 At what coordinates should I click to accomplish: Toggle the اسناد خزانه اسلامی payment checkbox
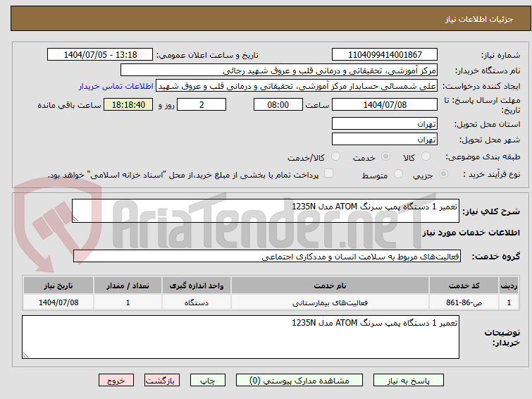(328, 173)
